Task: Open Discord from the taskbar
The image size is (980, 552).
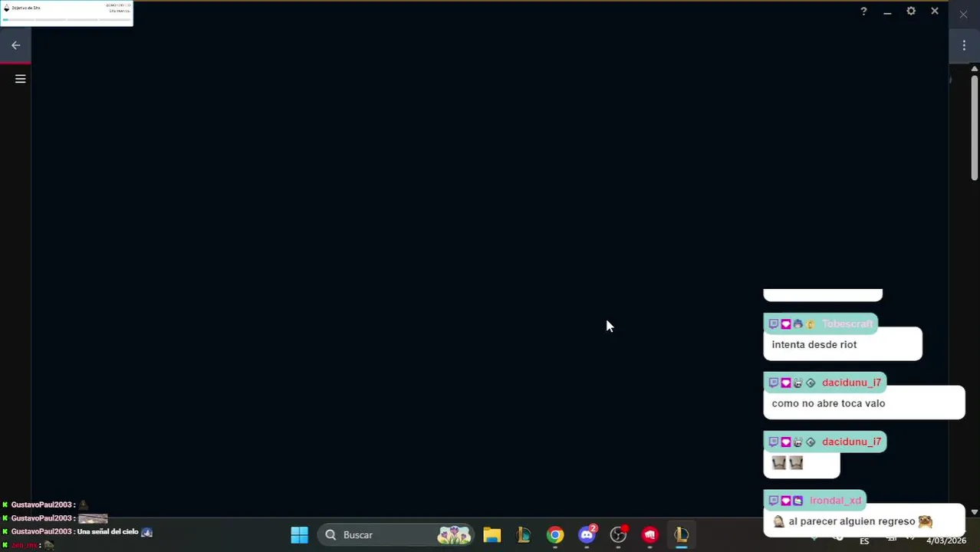Action: 587,535
